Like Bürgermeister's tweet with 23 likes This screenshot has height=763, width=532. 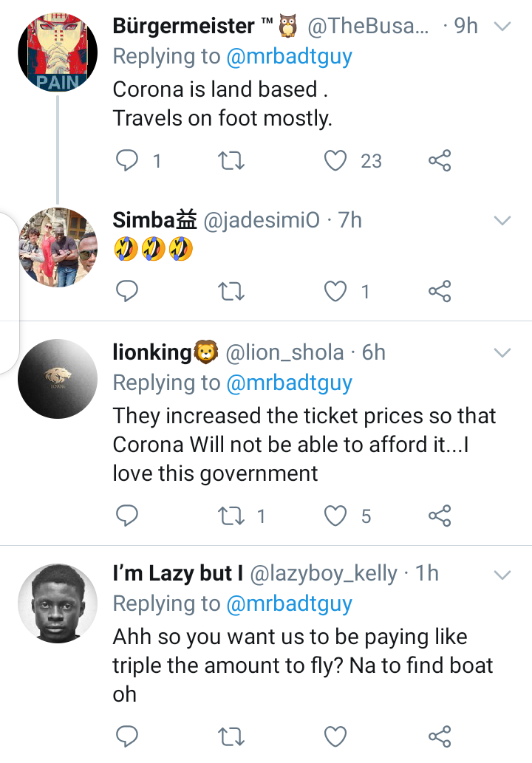(336, 160)
